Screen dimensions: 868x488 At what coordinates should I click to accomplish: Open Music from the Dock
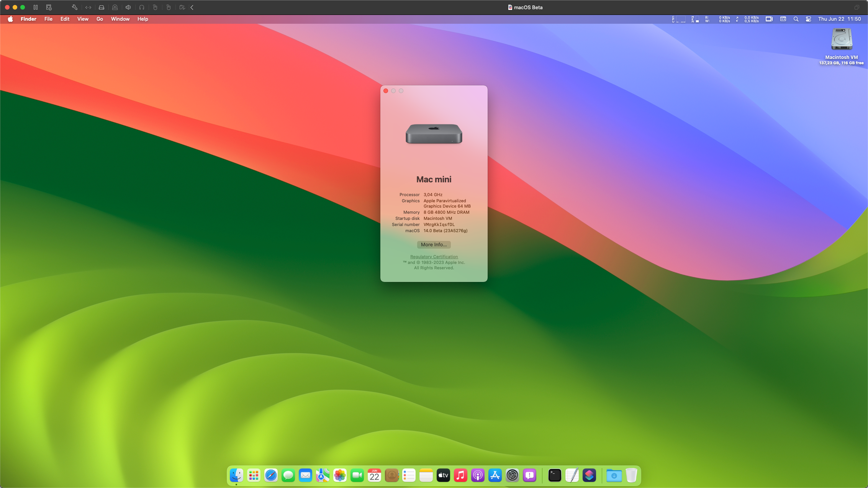coord(460,476)
